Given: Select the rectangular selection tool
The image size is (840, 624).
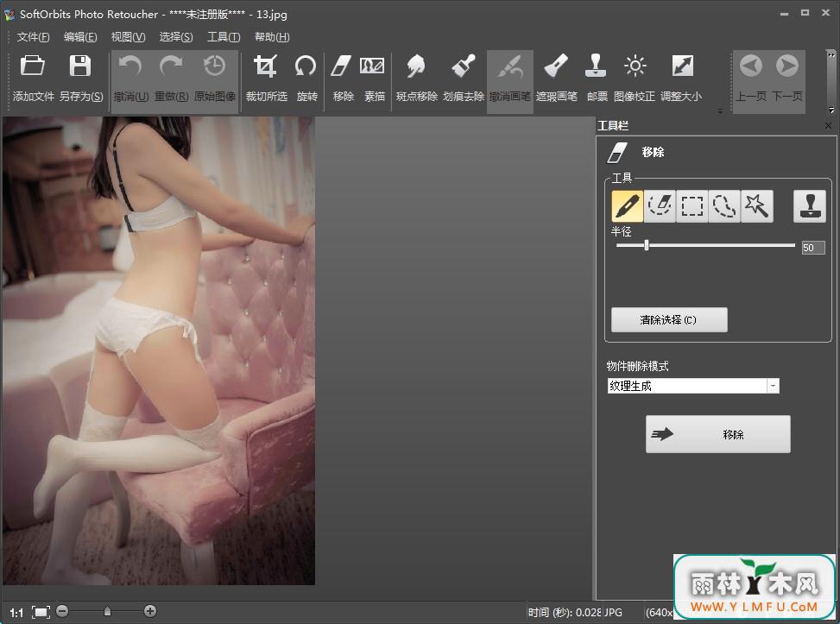Looking at the screenshot, I should point(692,205).
